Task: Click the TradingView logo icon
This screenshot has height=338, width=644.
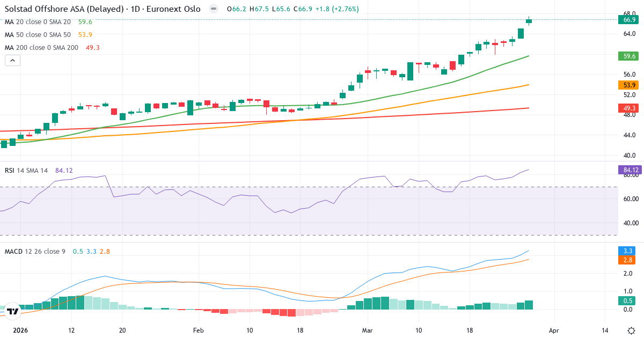Action: pyautogui.click(x=13, y=311)
